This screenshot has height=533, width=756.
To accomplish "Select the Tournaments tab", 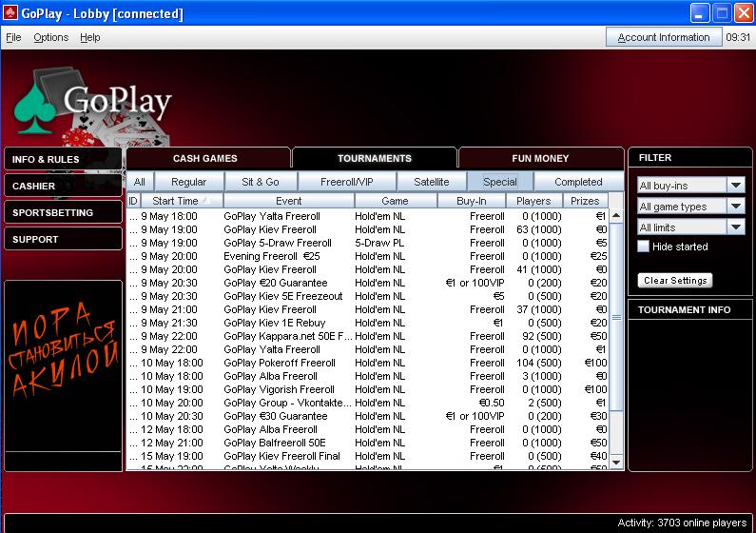I will 375,158.
